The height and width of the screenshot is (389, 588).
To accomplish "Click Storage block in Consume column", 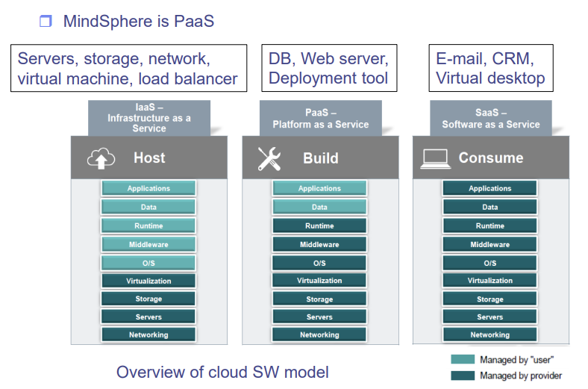I will tap(490, 299).
